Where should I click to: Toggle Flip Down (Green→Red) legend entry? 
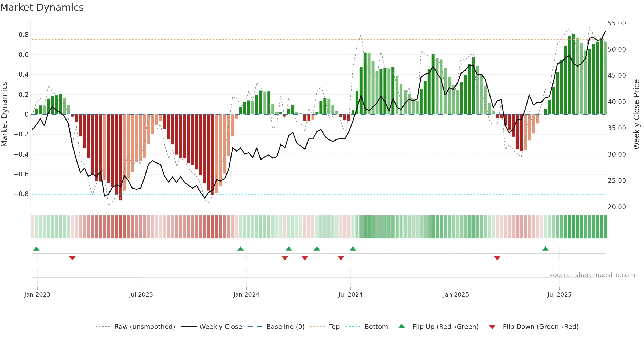534,327
